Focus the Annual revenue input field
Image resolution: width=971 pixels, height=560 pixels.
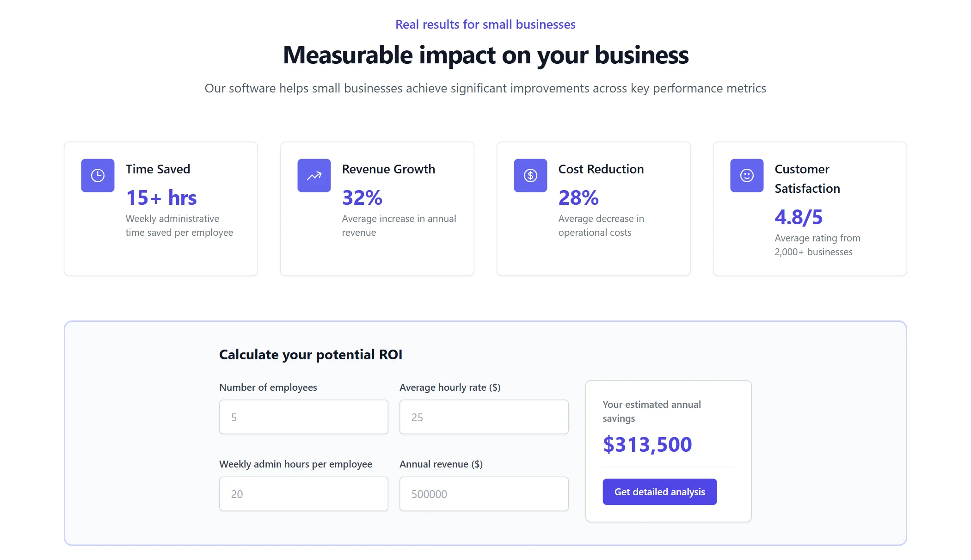coord(484,494)
